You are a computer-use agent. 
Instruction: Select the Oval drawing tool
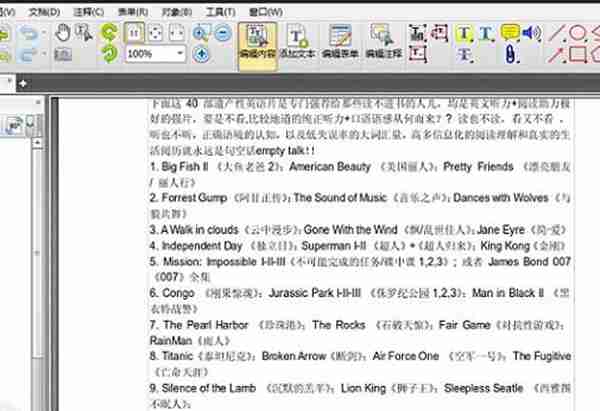[577, 33]
